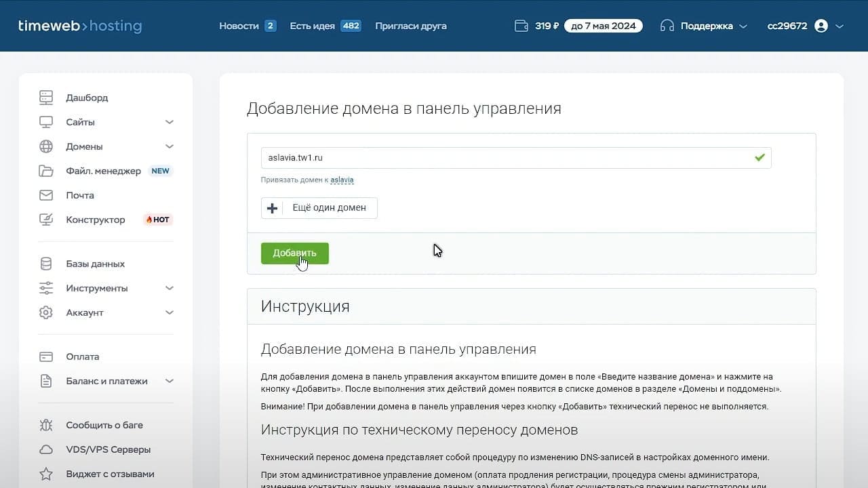Image resolution: width=868 pixels, height=488 pixels.
Task: Open the Новости link
Action: pyautogui.click(x=239, y=26)
